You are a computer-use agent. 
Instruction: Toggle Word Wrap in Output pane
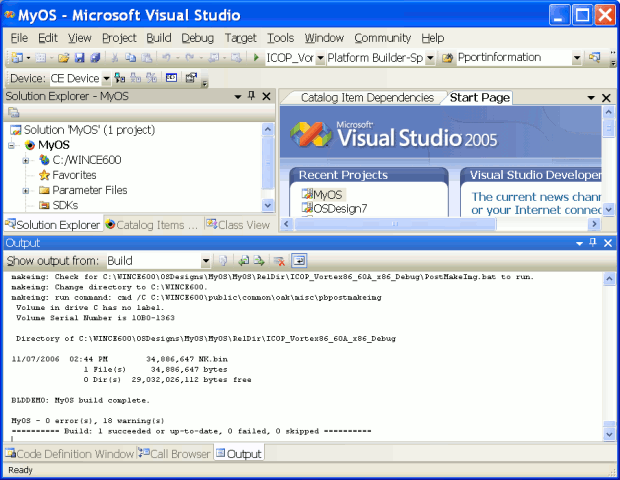click(x=299, y=261)
